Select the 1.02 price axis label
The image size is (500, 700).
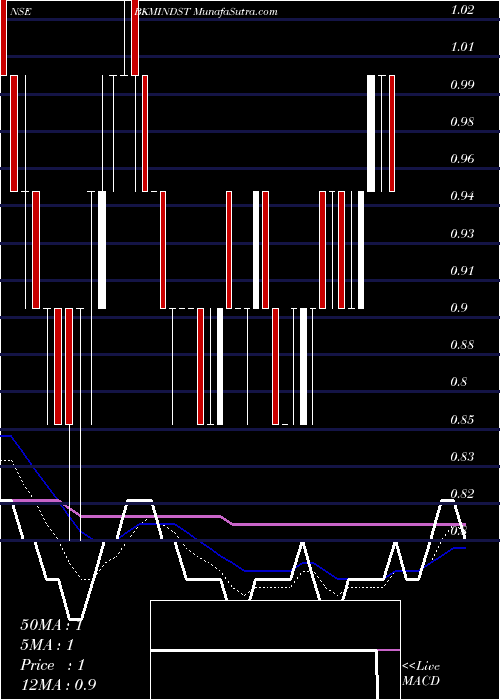click(x=462, y=10)
